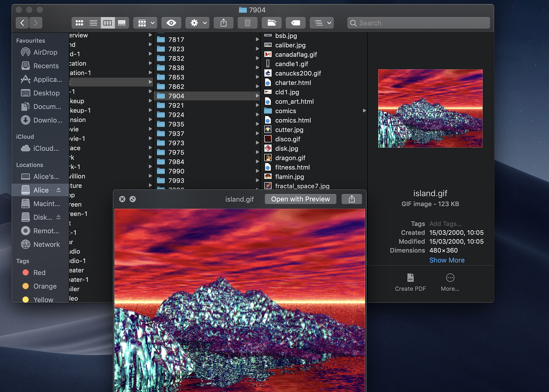
Task: Click the New Folder toolbar icon
Action: click(272, 23)
